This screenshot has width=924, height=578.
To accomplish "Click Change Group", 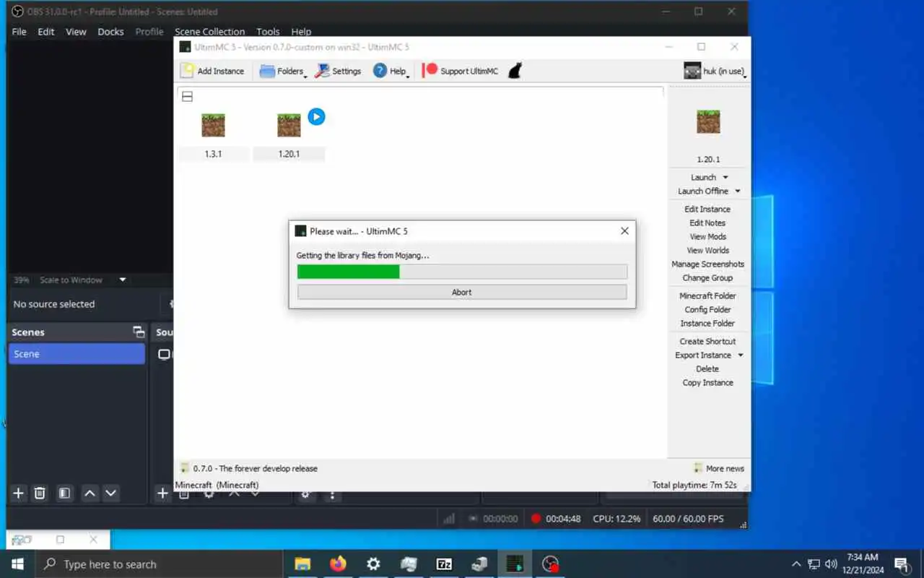I will pos(707,277).
